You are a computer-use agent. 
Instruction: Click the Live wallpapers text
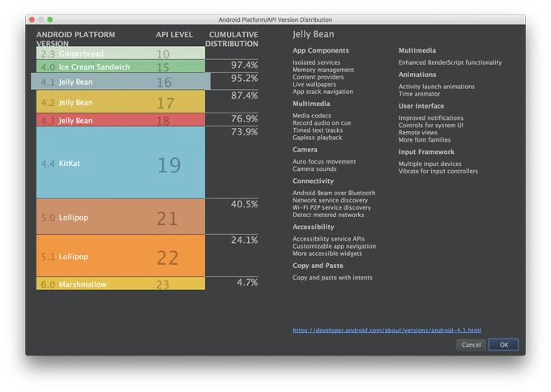click(314, 84)
